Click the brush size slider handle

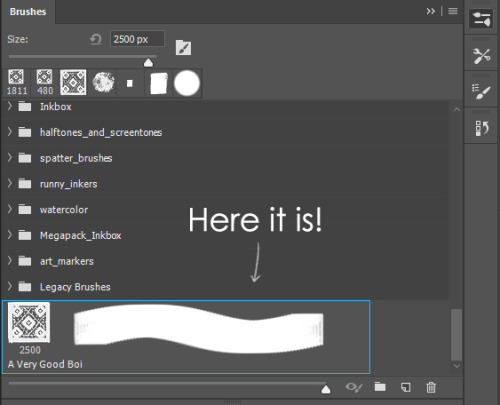(x=148, y=62)
